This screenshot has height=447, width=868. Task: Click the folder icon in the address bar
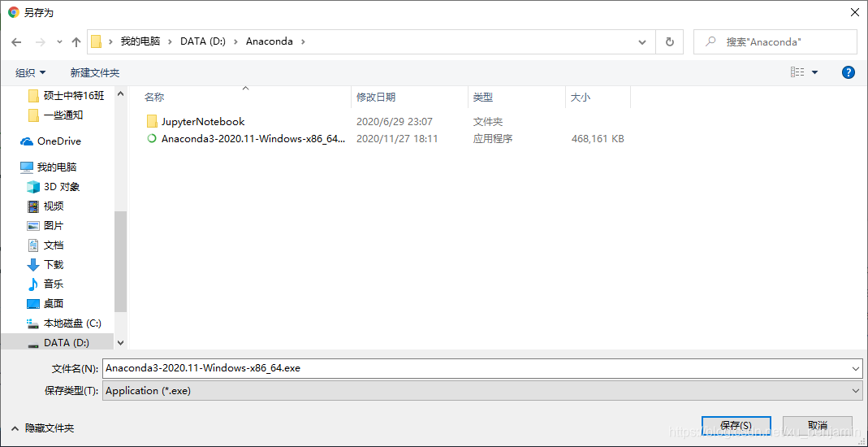[97, 41]
